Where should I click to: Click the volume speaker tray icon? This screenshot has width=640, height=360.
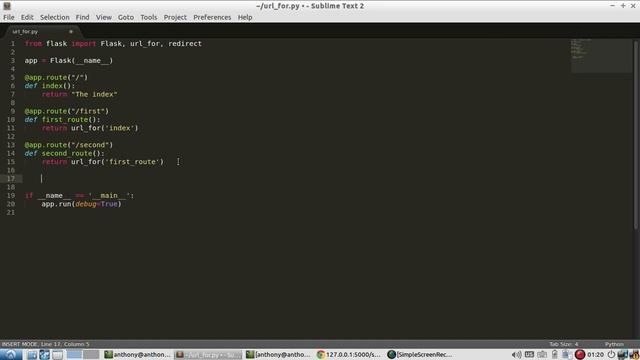[516, 354]
